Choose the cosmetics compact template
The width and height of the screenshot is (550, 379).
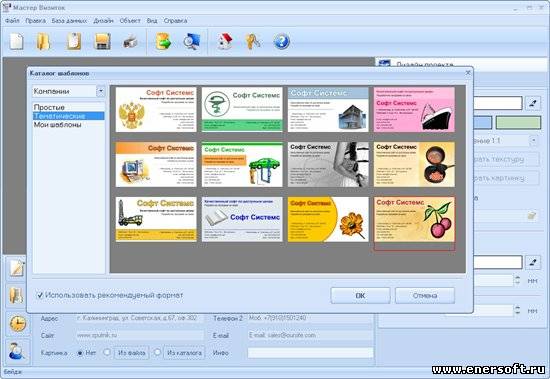coord(414,164)
